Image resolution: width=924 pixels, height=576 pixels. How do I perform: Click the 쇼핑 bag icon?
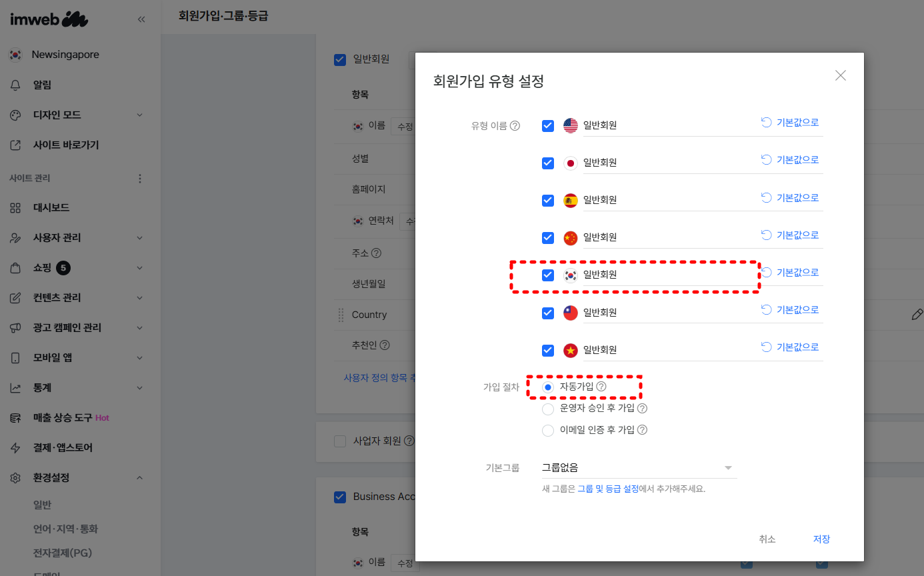[15, 268]
